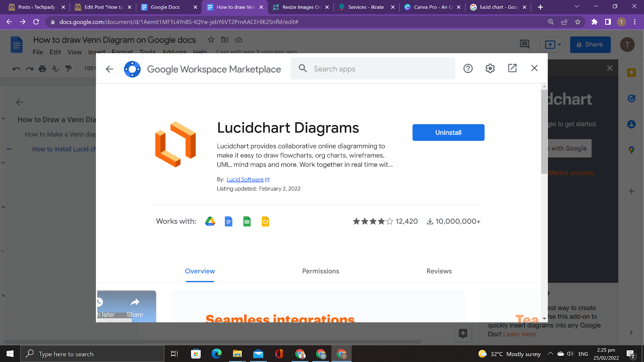Open Google Contacts in side panel
This screenshot has height=362, width=644.
[x=631, y=124]
